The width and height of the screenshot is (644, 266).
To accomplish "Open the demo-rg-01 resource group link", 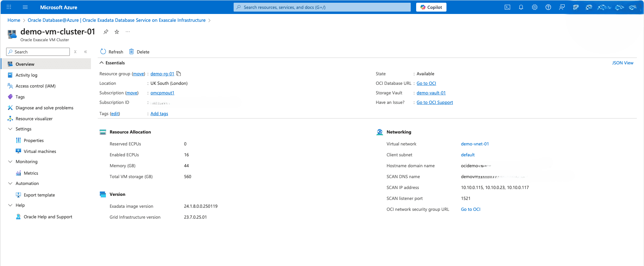I will click(x=162, y=74).
